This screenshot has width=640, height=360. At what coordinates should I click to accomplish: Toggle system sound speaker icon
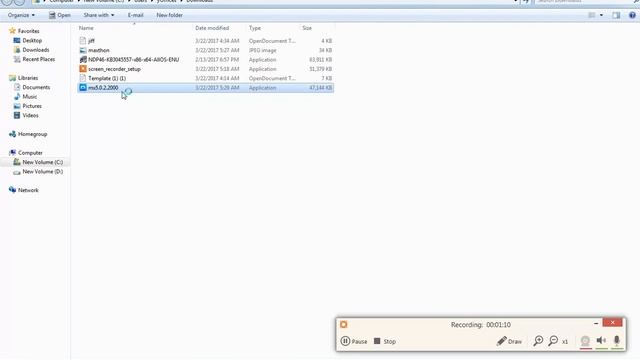[601, 340]
